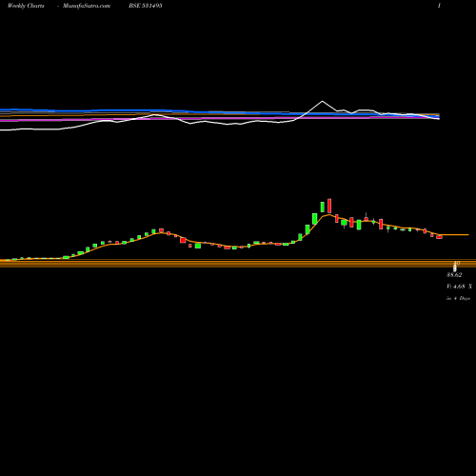Click the last red candle on the right
476x476 pixels.
coord(439,237)
